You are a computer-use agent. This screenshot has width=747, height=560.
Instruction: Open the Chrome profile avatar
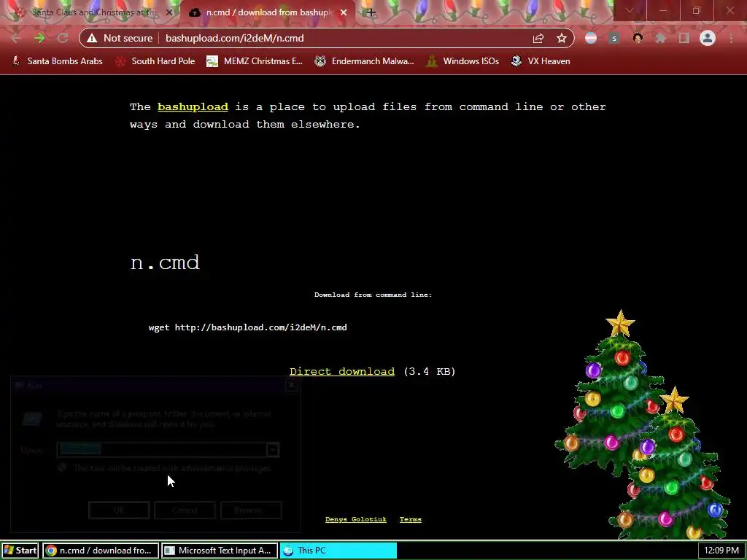(708, 38)
